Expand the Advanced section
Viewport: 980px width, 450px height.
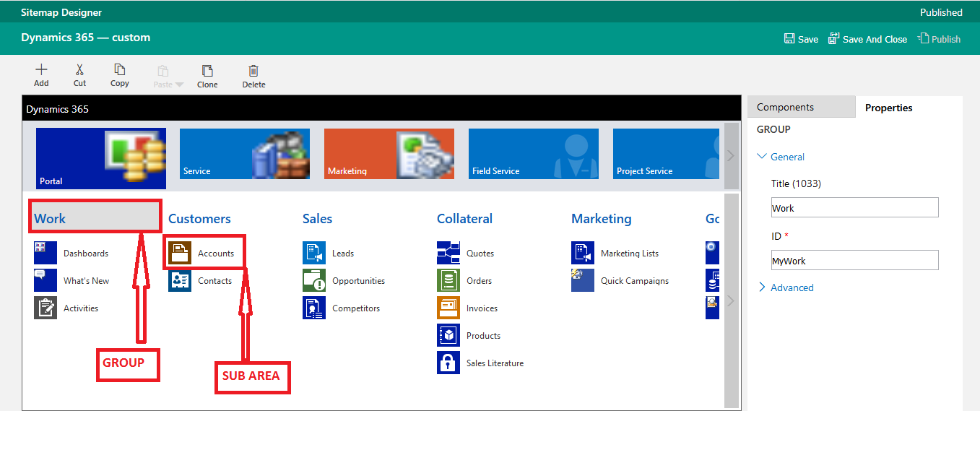click(x=785, y=287)
